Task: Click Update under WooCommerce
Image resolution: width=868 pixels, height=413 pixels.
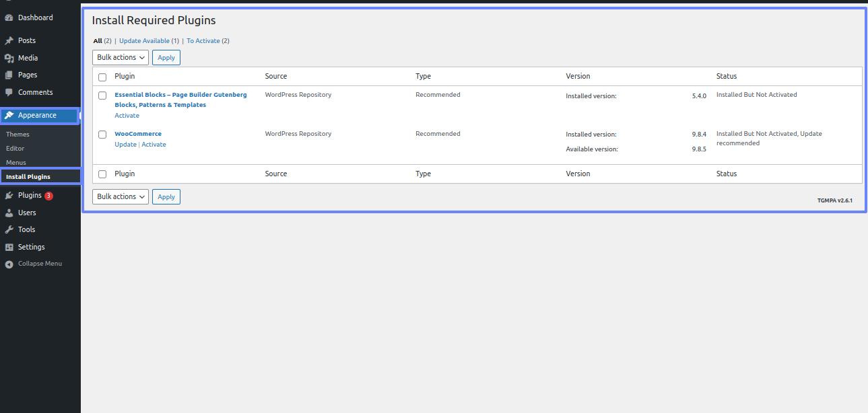Action: click(x=125, y=145)
